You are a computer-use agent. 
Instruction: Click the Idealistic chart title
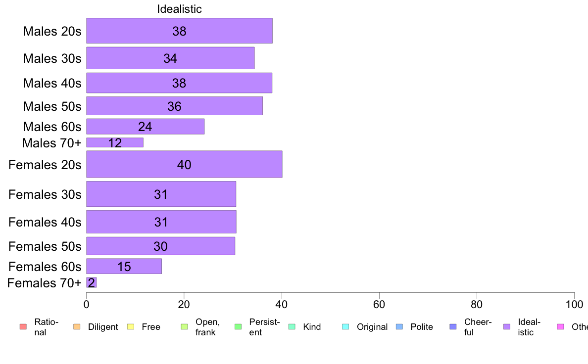click(x=179, y=9)
